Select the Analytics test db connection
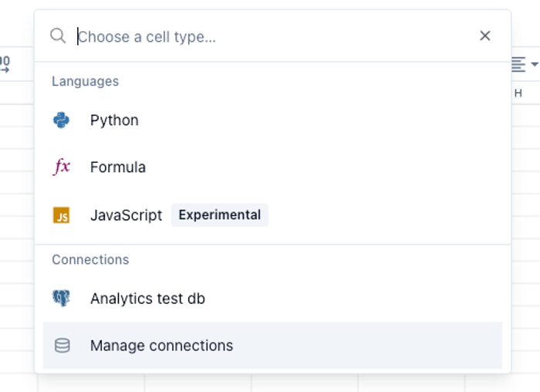 147,299
